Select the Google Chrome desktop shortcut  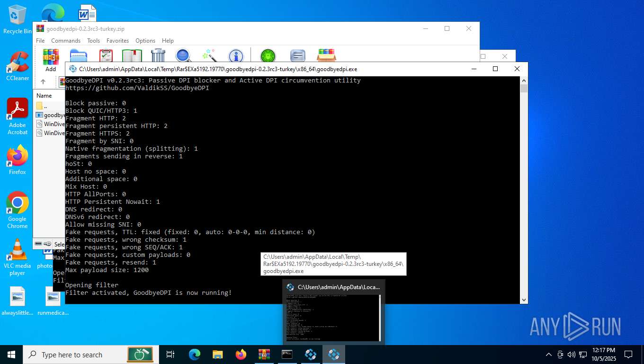(18, 210)
